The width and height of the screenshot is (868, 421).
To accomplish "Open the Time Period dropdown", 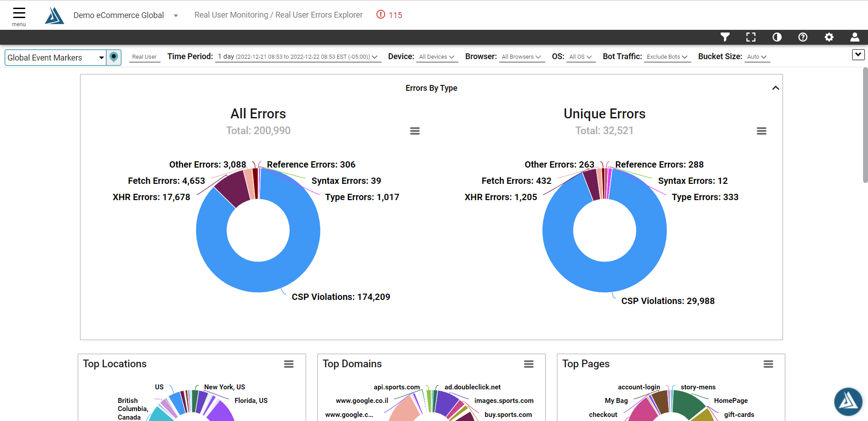I will point(298,57).
